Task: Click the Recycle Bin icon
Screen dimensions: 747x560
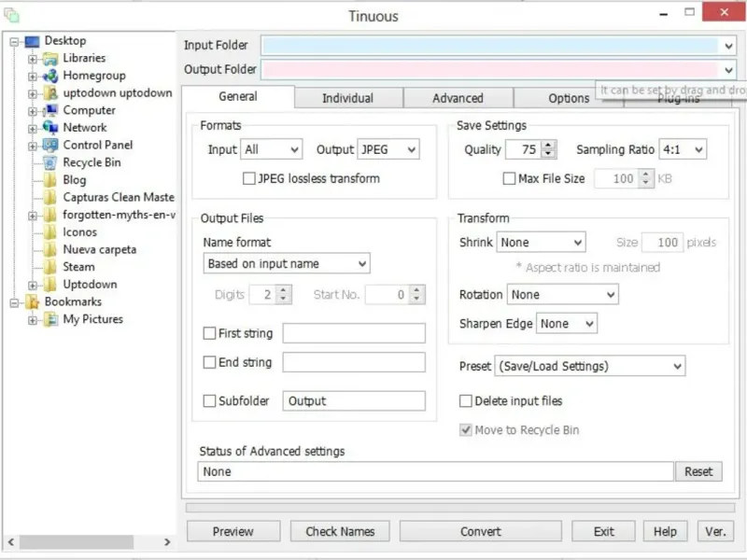Action: coord(50,162)
